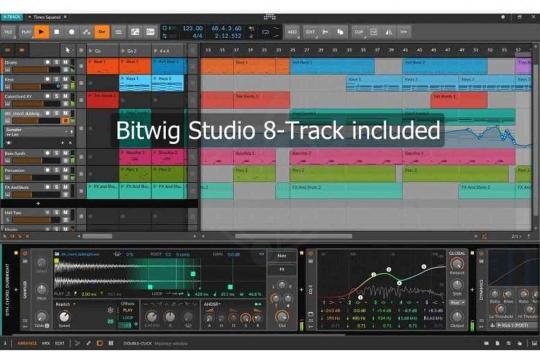Click the orange Play transport button

tap(41, 32)
